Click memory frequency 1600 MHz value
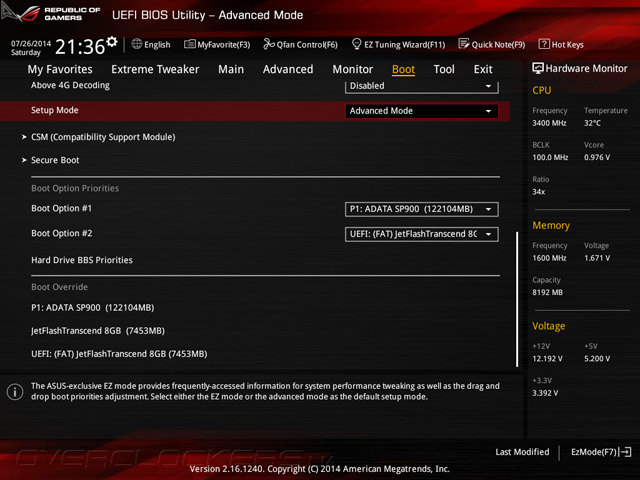640x480 pixels. [x=549, y=258]
